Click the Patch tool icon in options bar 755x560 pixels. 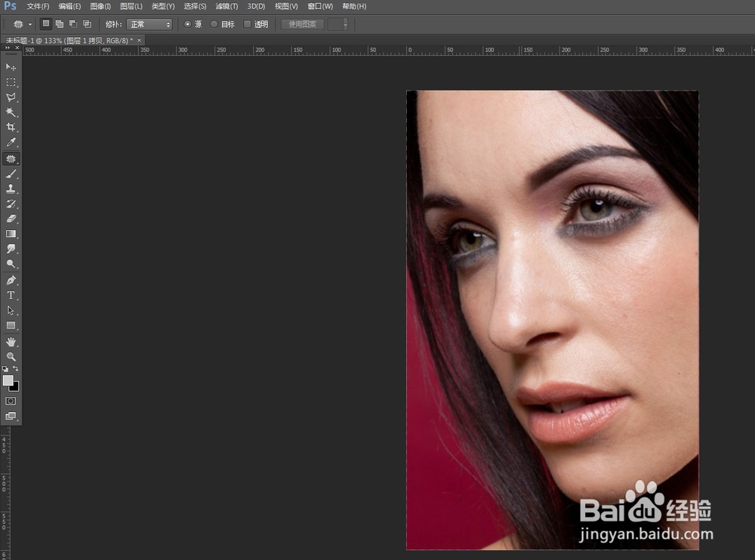click(18, 24)
